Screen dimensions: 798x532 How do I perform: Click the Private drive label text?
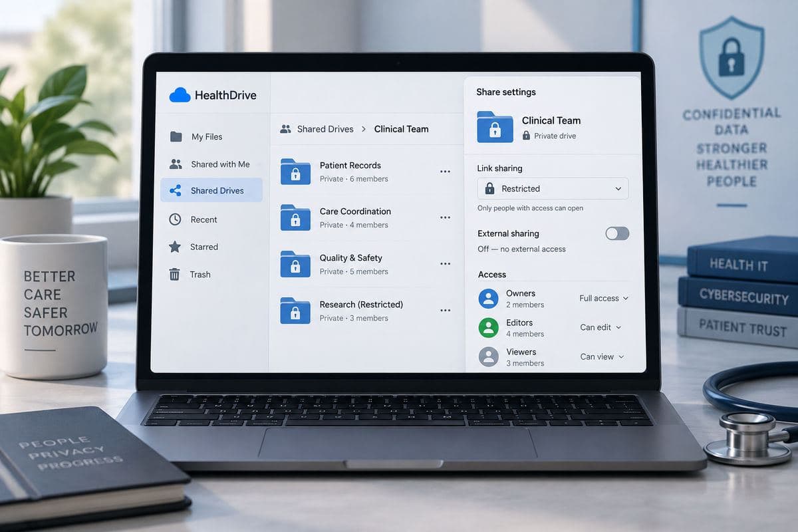coord(555,136)
